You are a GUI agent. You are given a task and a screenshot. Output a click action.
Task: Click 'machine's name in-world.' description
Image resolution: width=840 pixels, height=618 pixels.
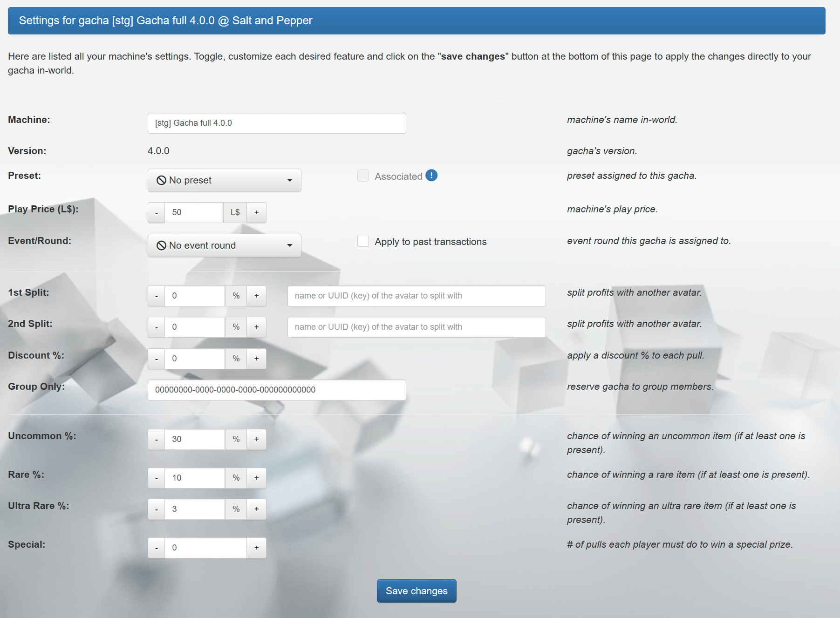pos(622,120)
